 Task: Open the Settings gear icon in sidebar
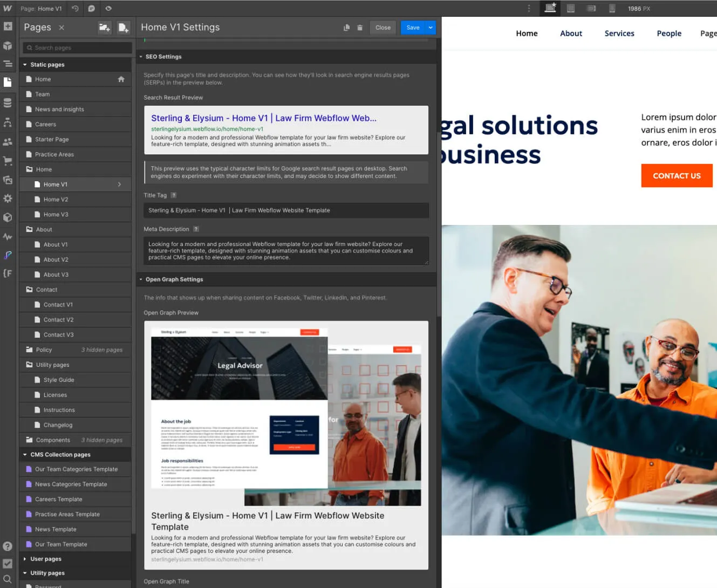[8, 199]
